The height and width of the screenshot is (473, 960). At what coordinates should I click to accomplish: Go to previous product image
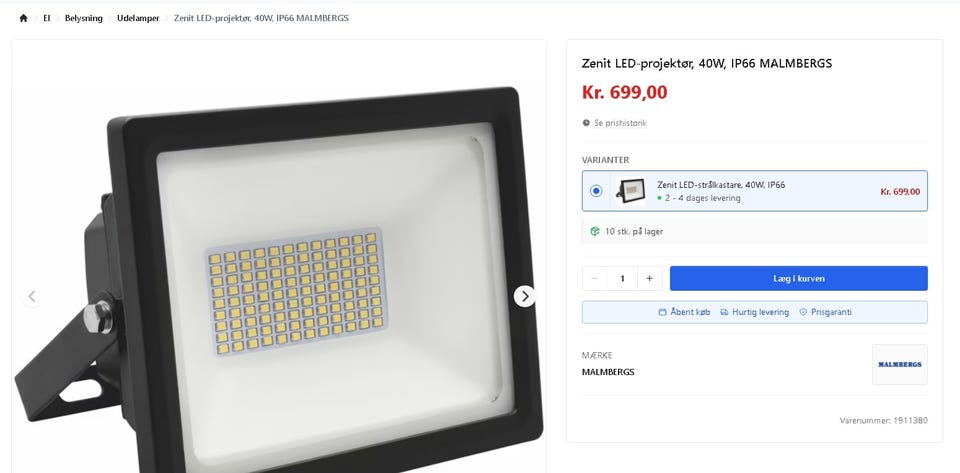pyautogui.click(x=32, y=296)
